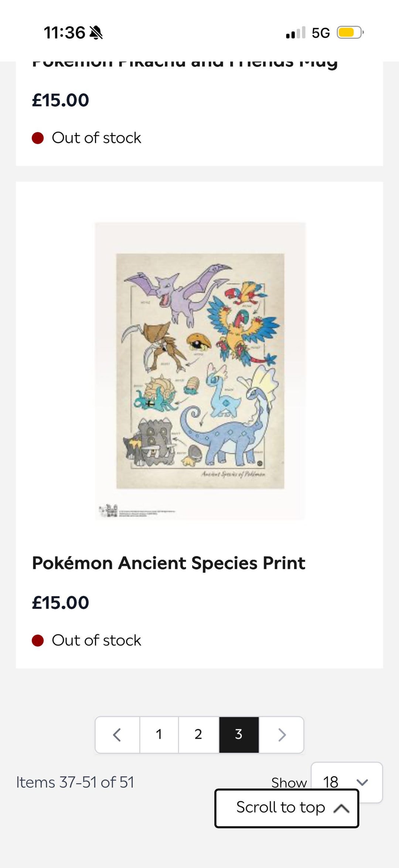This screenshot has width=399, height=868.
Task: Select page 2 in pagination
Action: 198,735
